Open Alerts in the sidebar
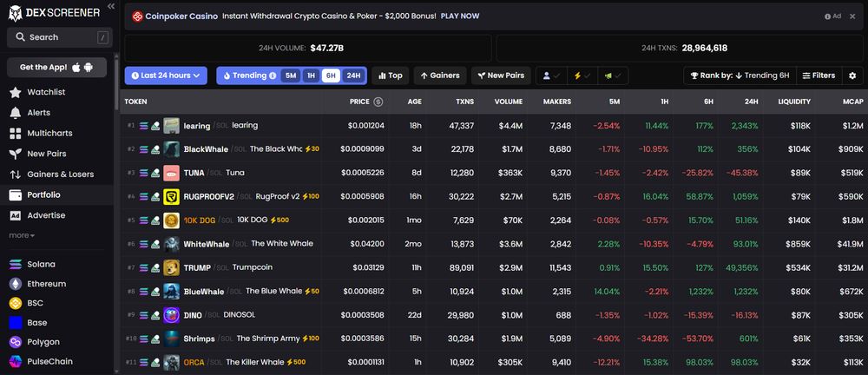 coord(39,113)
